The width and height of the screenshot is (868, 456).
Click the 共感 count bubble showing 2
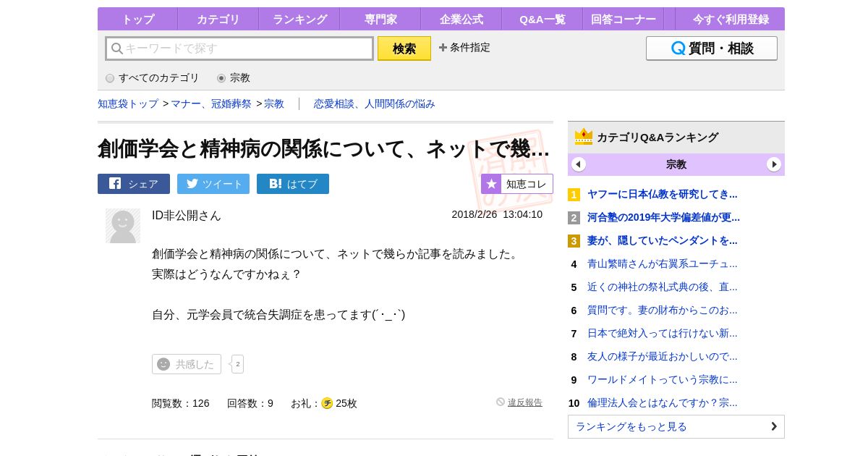pos(237,364)
